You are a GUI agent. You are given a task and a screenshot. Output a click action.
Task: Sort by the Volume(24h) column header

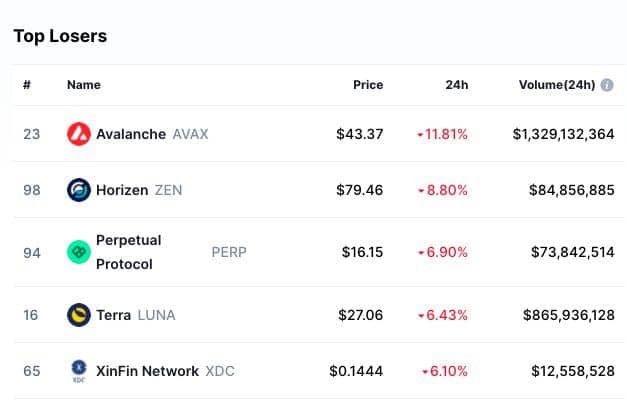tap(557, 85)
